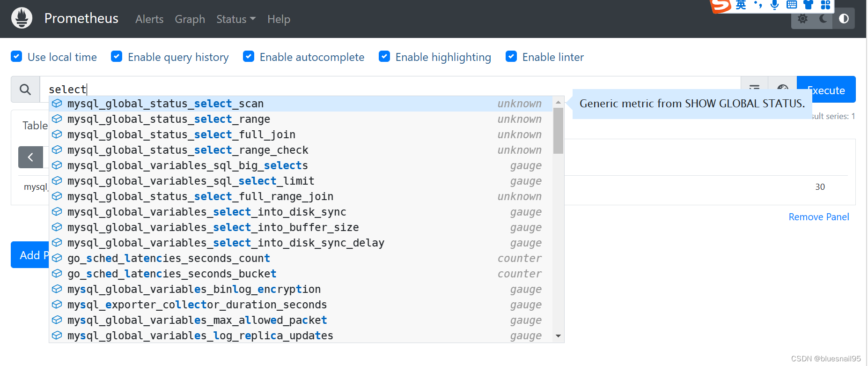Toggle Sogou punctuation mode icon

(758, 5)
